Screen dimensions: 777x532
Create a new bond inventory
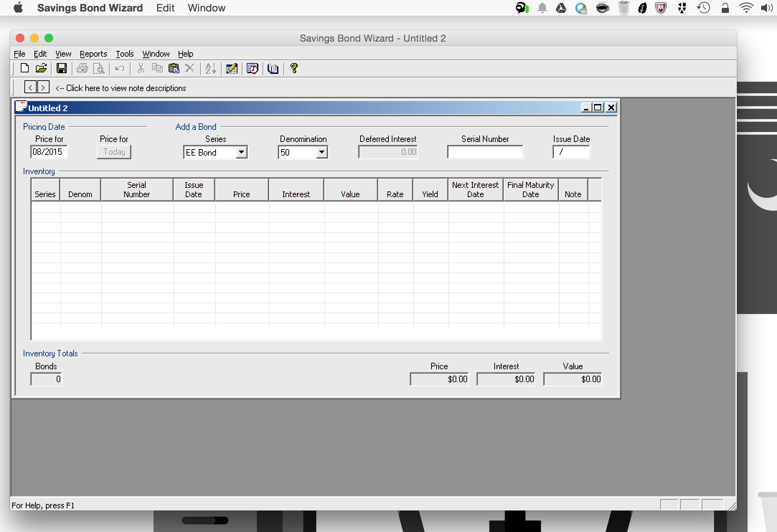pos(24,68)
